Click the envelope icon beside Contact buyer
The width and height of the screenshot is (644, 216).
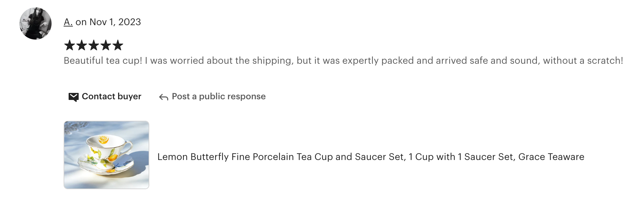click(x=73, y=97)
